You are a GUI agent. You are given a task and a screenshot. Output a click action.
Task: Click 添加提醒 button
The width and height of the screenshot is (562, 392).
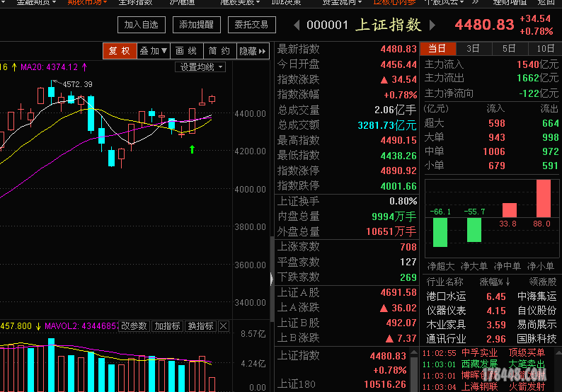coord(196,25)
